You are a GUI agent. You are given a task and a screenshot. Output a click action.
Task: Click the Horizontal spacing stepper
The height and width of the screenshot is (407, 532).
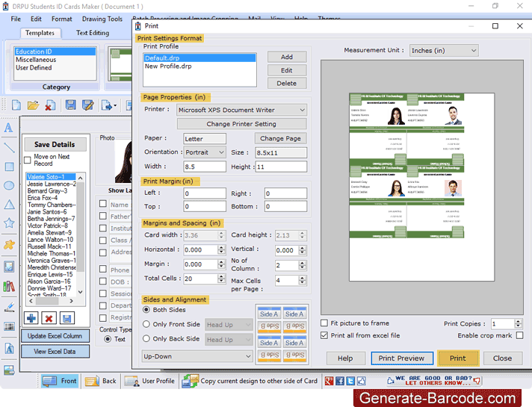222,250
